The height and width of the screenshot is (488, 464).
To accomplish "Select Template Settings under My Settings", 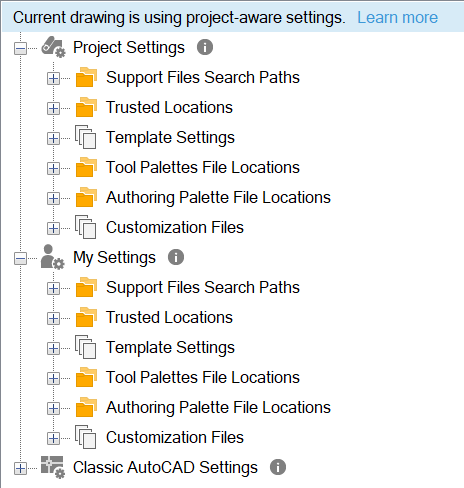I will click(x=170, y=347).
